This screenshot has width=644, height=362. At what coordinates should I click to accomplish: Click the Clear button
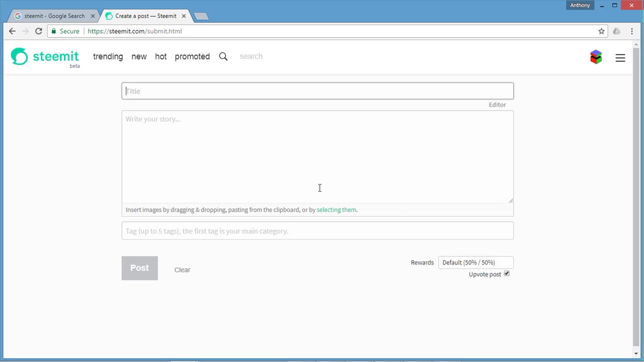point(182,270)
